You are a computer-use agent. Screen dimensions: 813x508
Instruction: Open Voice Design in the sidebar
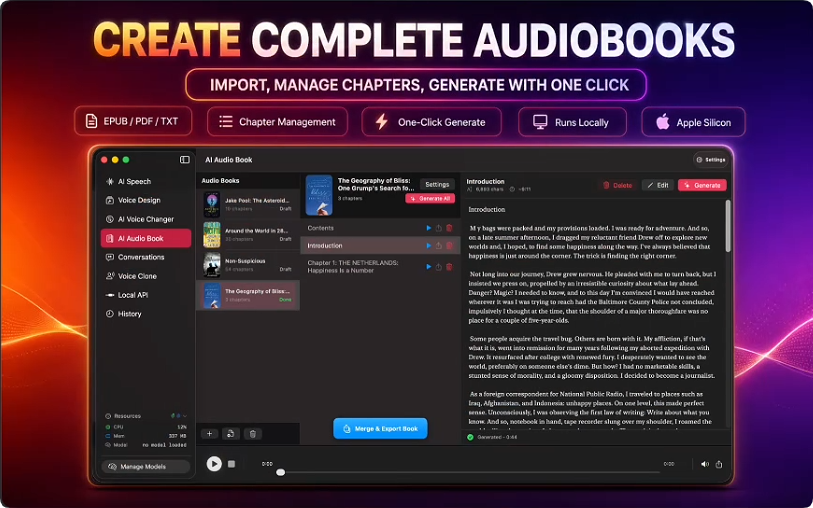[146, 200]
